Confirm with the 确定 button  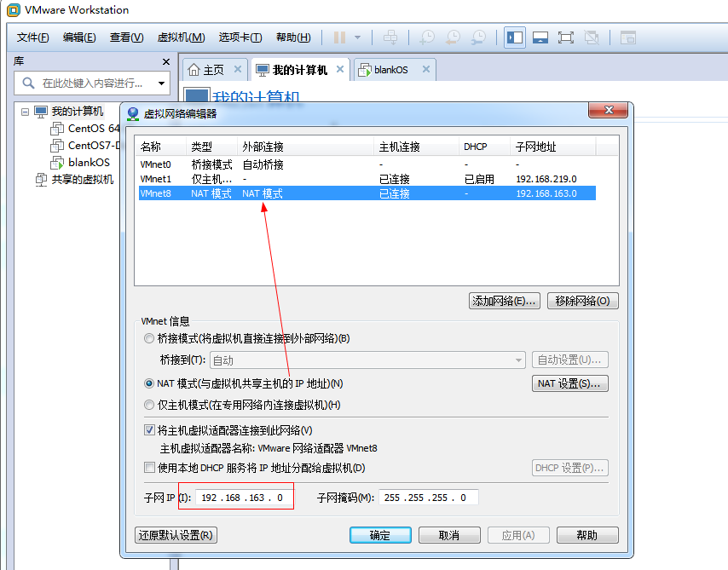point(380,535)
